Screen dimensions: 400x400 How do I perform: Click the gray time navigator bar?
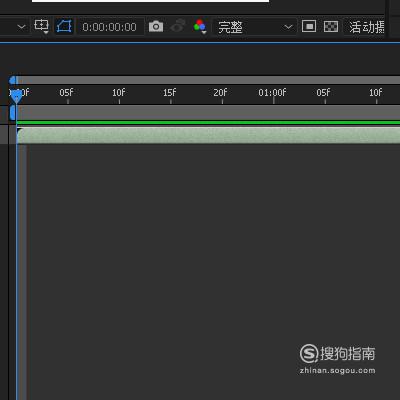208,80
